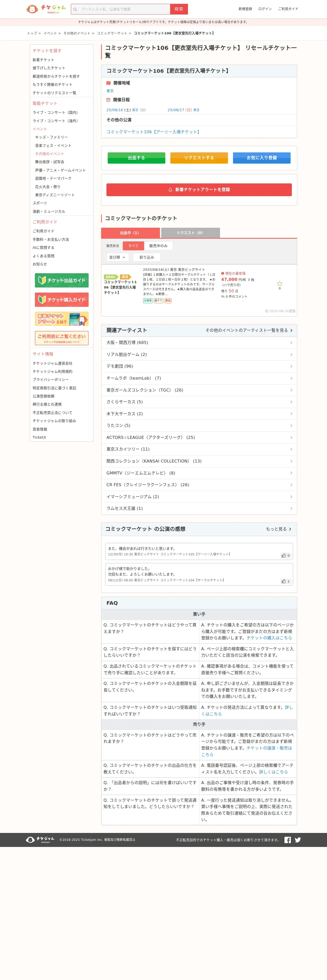Viewport: 327px width, 980px height.
Task: Click チケットの購入はこちら FAQ link
Action: pyautogui.click(x=269, y=638)
